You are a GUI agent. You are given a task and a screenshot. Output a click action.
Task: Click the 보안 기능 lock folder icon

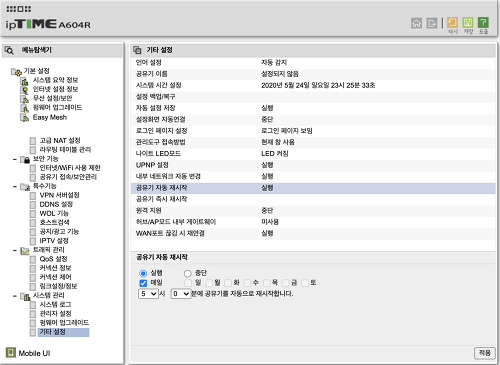(25, 159)
